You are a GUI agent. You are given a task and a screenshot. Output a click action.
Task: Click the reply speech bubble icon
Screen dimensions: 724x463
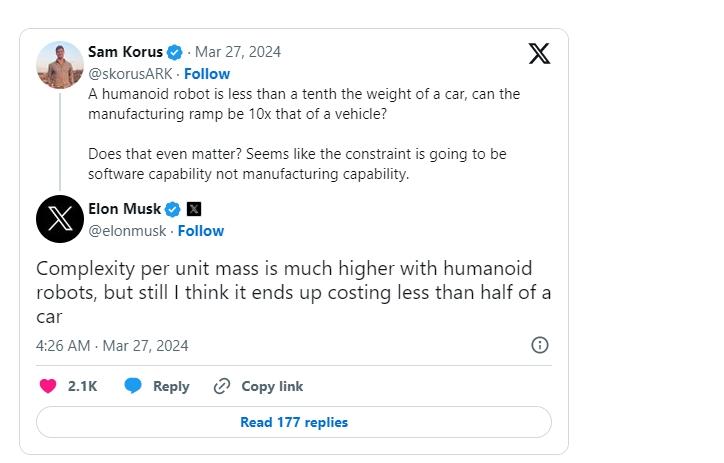[133, 386]
